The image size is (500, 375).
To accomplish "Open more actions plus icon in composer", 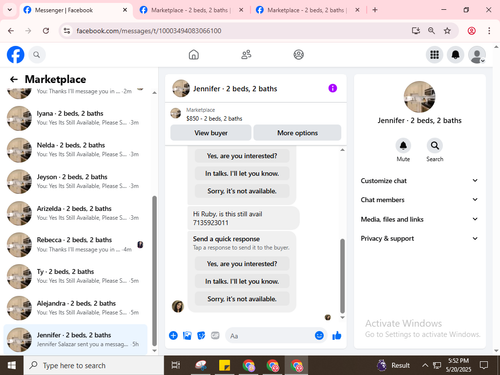I will pyautogui.click(x=173, y=335).
